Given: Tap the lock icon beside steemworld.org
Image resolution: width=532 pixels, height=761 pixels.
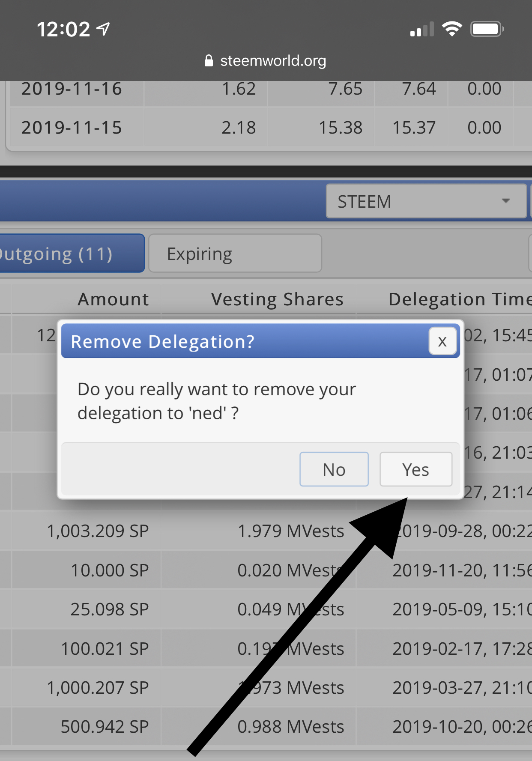Looking at the screenshot, I should coord(209,61).
